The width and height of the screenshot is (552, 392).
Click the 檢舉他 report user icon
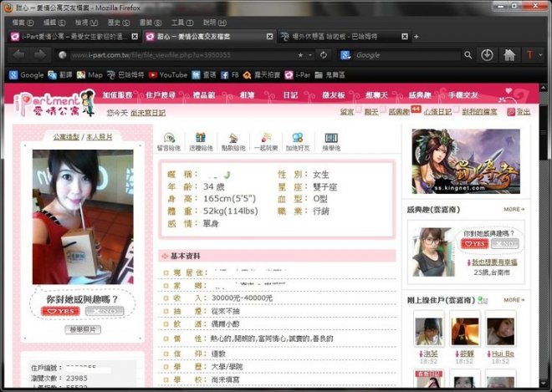coord(331,138)
